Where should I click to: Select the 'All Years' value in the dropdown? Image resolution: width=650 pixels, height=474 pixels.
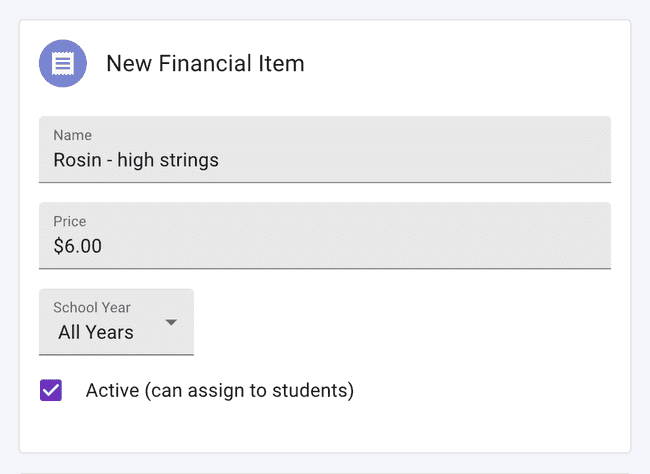tap(96, 333)
